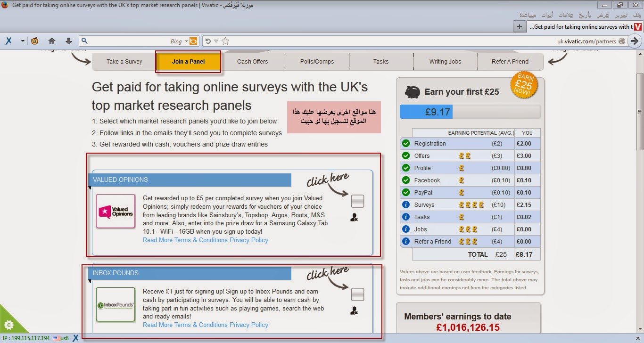Tick the Valued Opinions join checkbox
Image resolution: width=644 pixels, height=343 pixels.
pyautogui.click(x=358, y=201)
